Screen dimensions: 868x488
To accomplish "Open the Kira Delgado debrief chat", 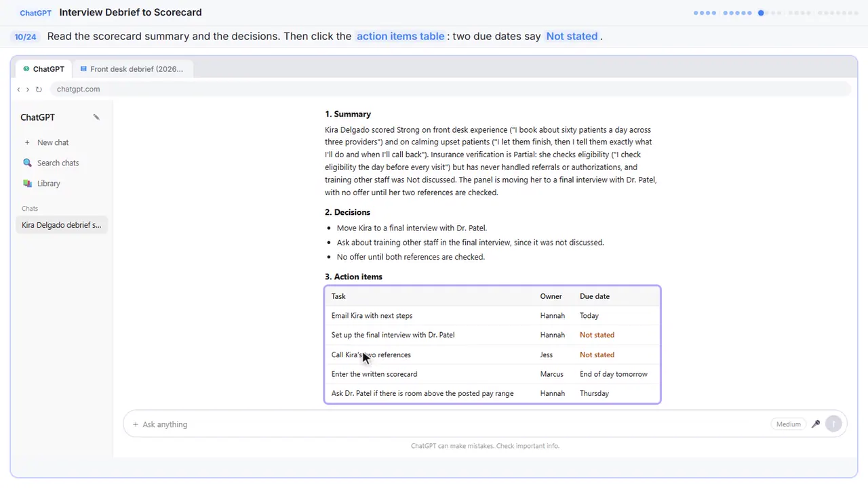I will pyautogui.click(x=62, y=225).
